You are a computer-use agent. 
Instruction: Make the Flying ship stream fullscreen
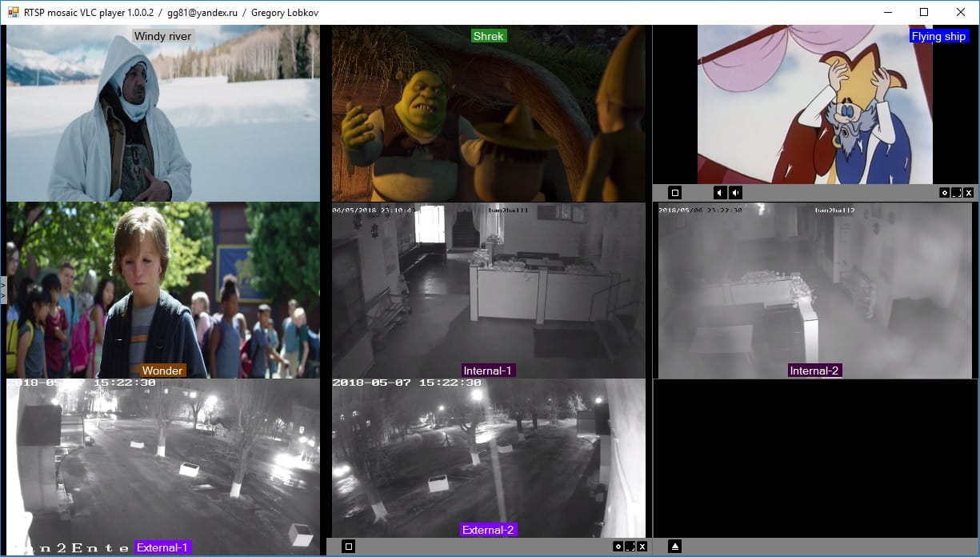(956, 193)
